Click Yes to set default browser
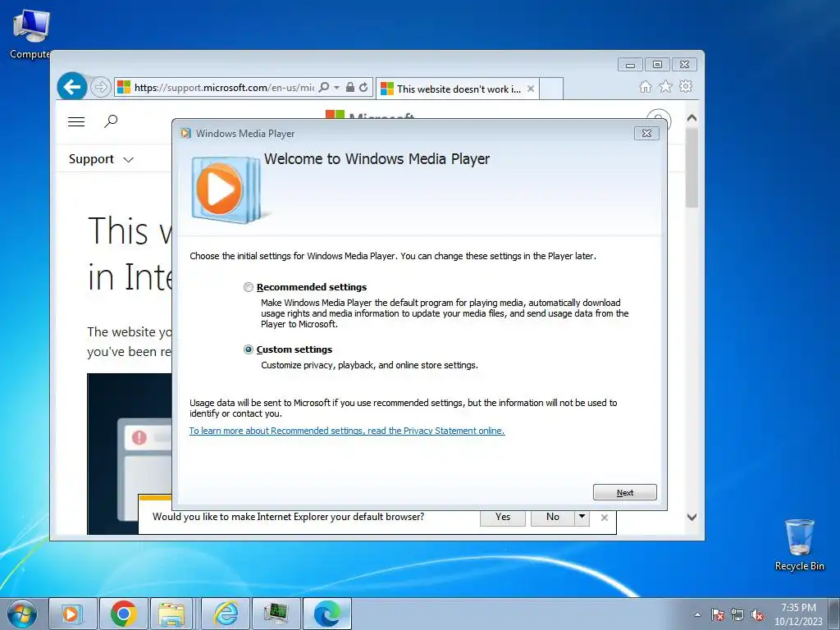The height and width of the screenshot is (630, 840). 503,517
